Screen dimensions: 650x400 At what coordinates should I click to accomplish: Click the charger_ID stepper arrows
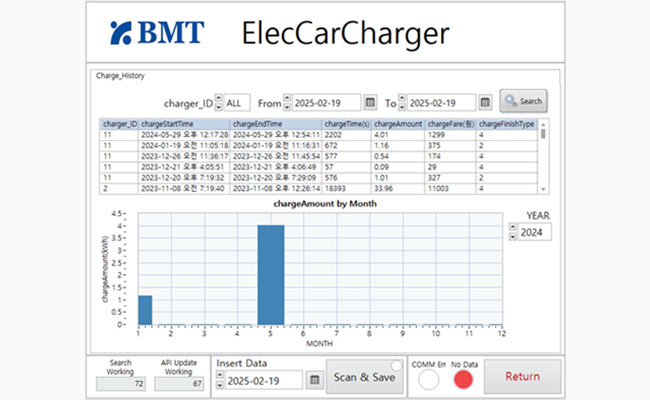219,102
